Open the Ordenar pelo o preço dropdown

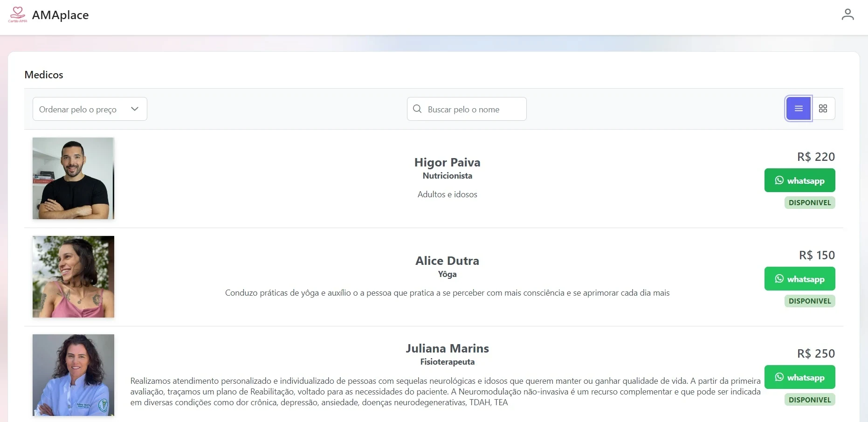[90, 109]
